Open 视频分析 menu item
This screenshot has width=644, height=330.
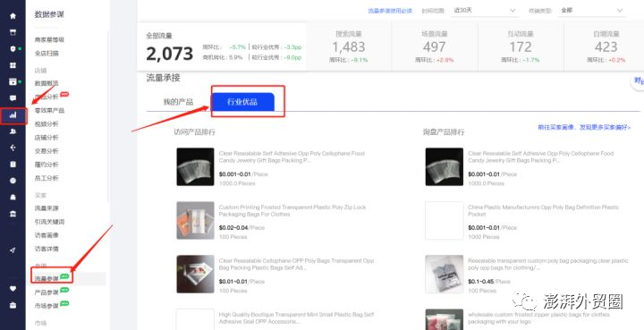pyautogui.click(x=47, y=124)
